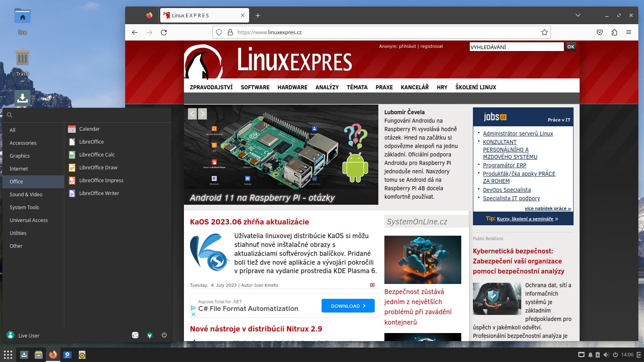Click the Firefox back arrow
This screenshot has height=362, width=644.
135,33
